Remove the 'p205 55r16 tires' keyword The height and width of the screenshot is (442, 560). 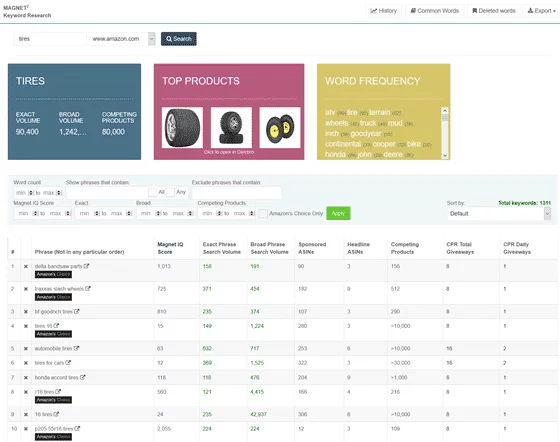[x=26, y=429]
